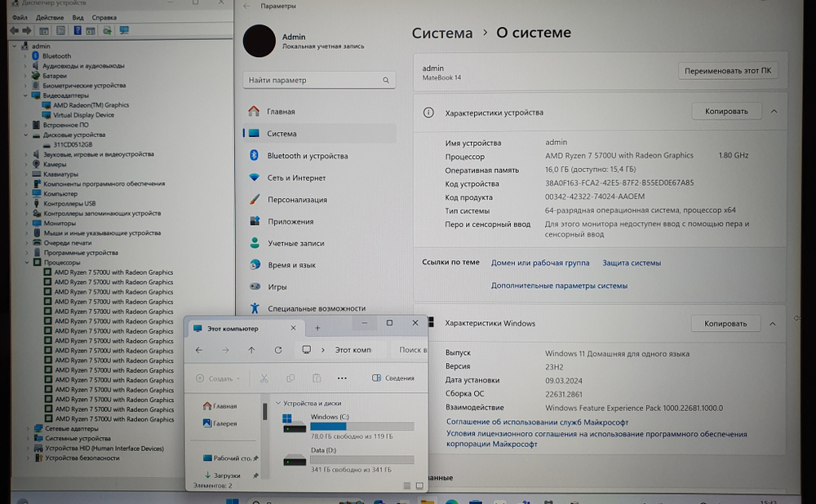Open the Действие menu in Device Manager
Viewport: 816px width, 504px height.
[x=51, y=17]
